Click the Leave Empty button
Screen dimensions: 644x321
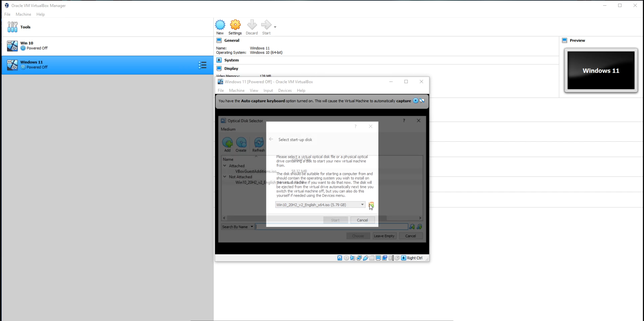tap(384, 236)
